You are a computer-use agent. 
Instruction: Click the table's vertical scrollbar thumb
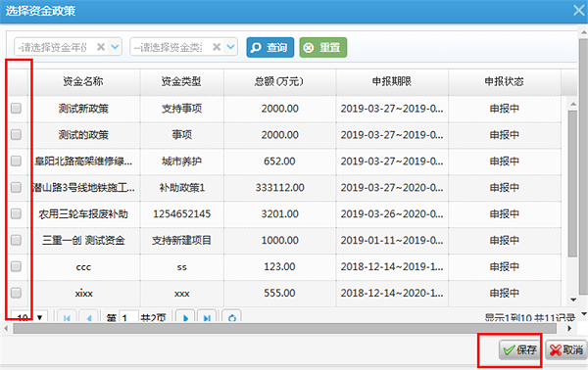[572, 183]
